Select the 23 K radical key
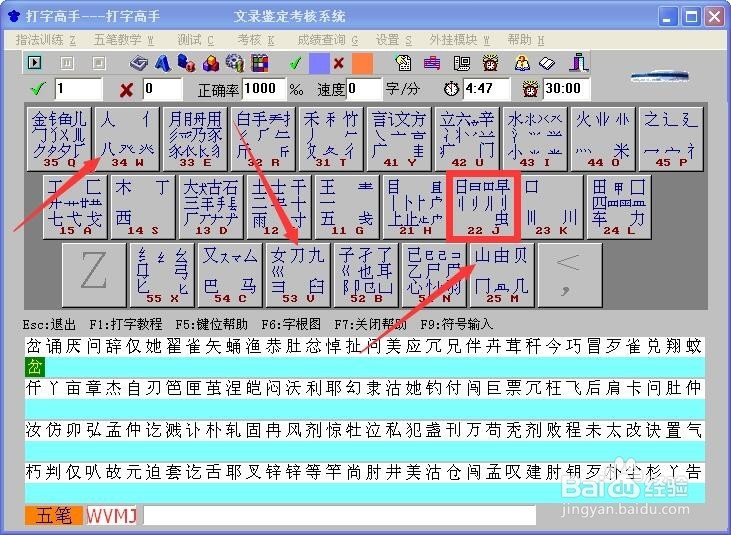Image resolution: width=731 pixels, height=535 pixels. pyautogui.click(x=552, y=207)
